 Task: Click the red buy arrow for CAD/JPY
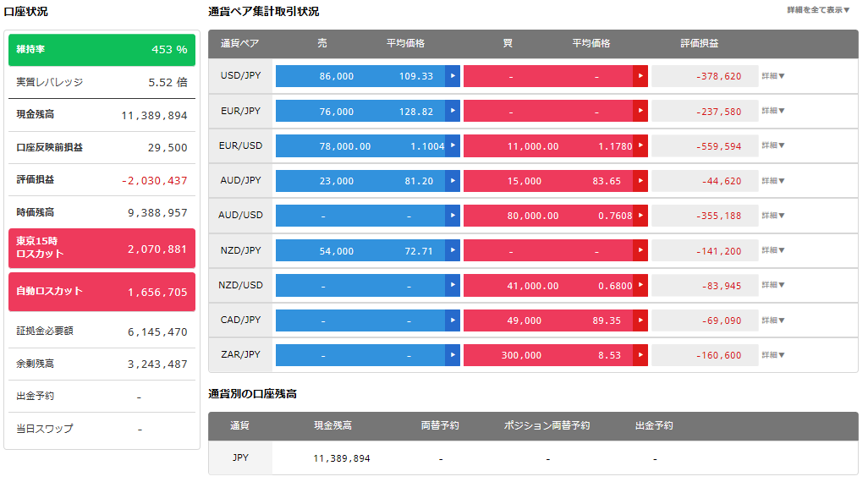point(640,320)
